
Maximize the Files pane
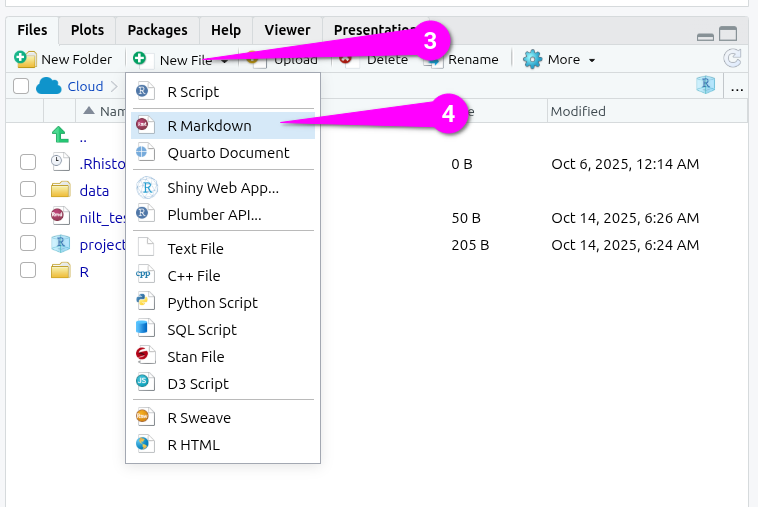pos(728,33)
